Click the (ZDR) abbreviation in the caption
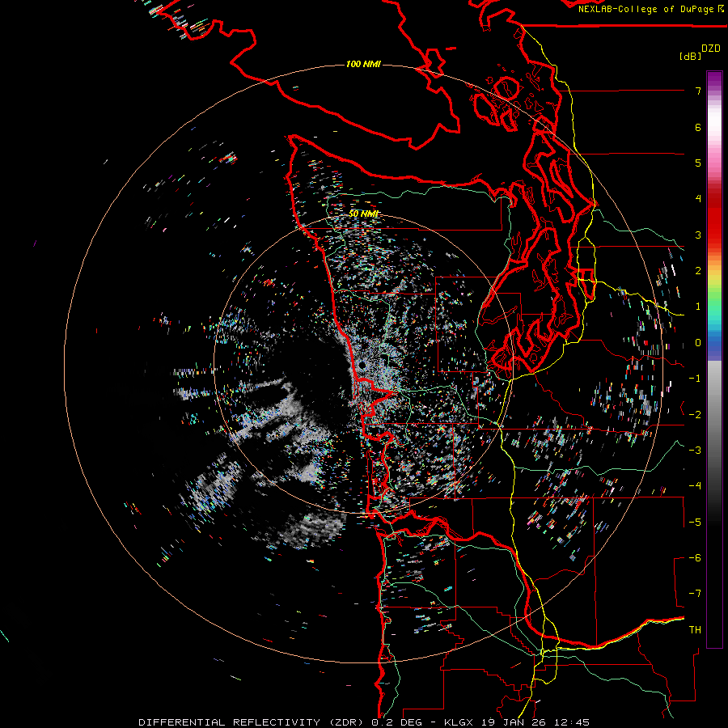Screen dimensions: 728x728 (346, 722)
